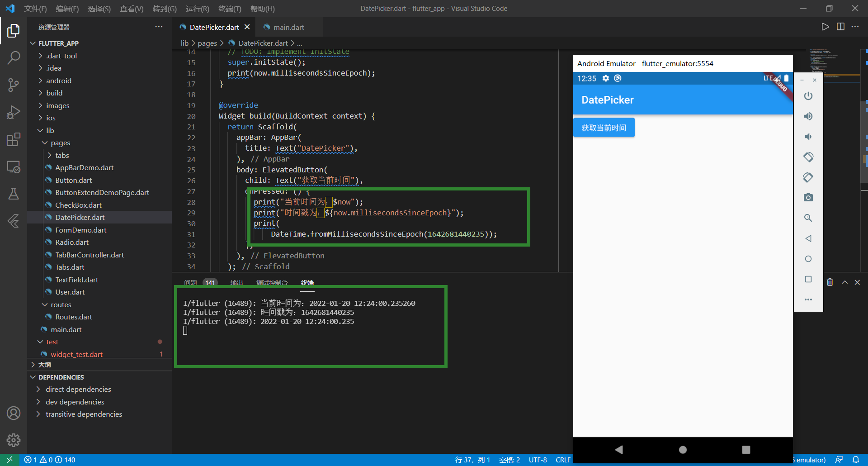Open the Extensions view
This screenshot has height=466, width=868.
pyautogui.click(x=14, y=139)
